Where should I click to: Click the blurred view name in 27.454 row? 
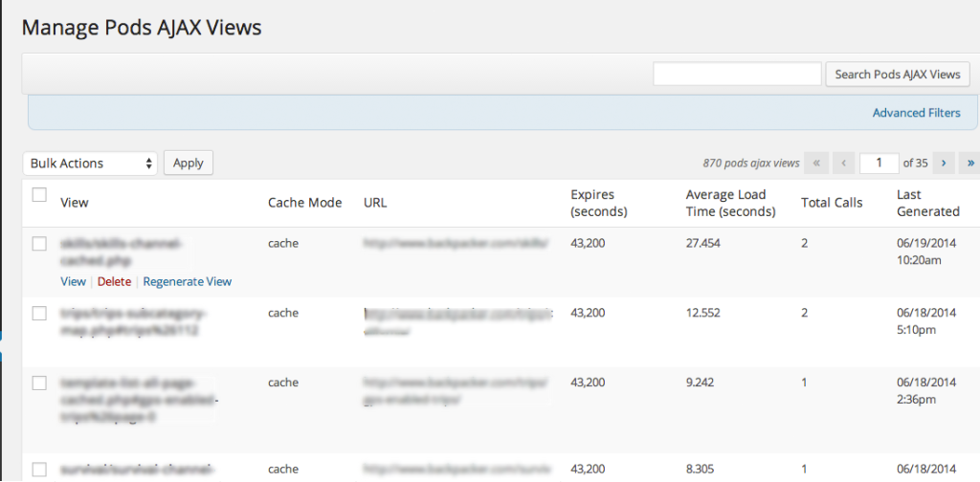click(121, 252)
